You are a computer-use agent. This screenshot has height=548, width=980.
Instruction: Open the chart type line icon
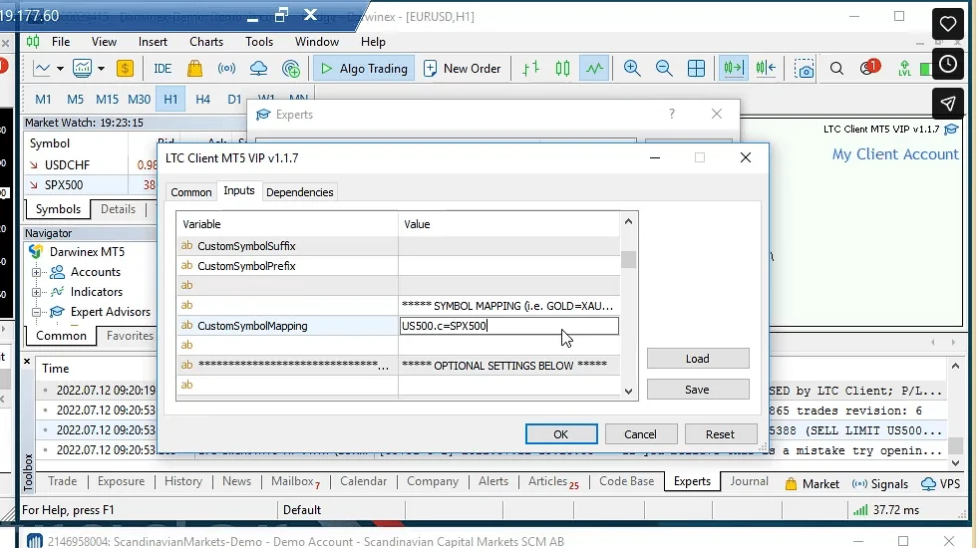[41, 68]
